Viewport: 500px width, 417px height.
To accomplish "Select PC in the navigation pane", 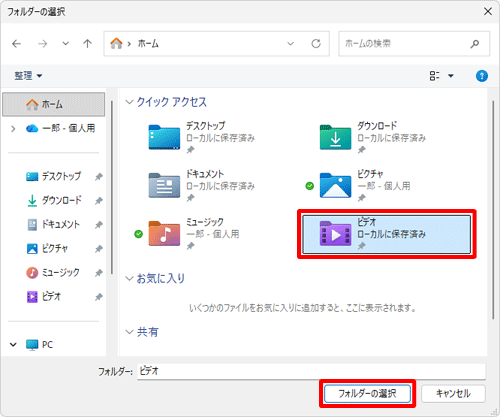I will pyautogui.click(x=39, y=345).
